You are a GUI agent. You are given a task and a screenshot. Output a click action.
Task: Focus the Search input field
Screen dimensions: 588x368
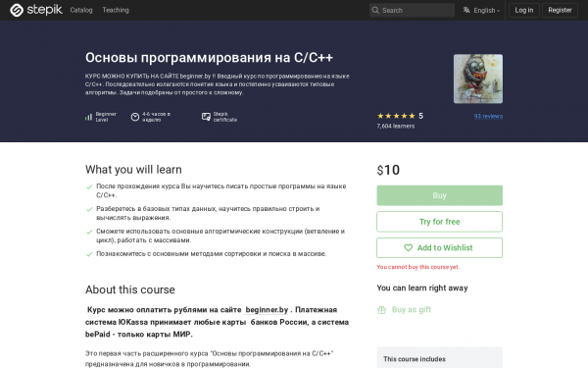pos(412,10)
